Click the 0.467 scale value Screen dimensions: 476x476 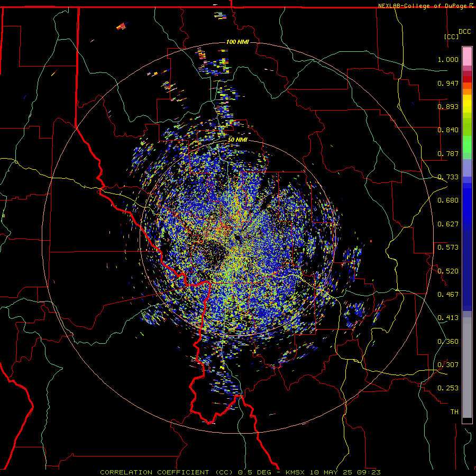[x=448, y=295]
